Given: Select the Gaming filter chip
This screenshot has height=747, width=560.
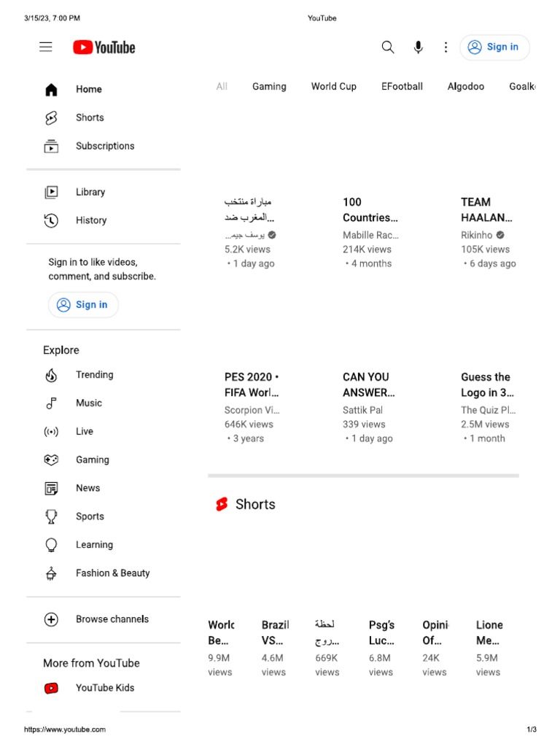Looking at the screenshot, I should (269, 86).
